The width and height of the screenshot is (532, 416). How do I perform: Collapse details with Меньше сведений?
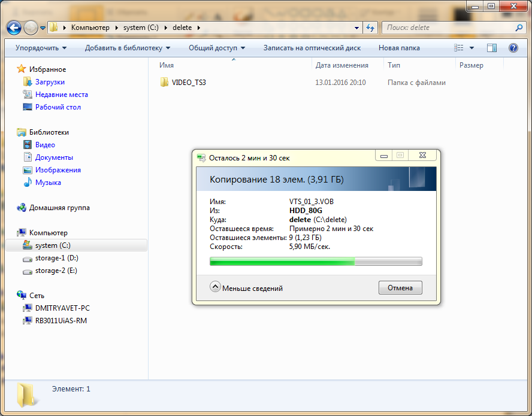[246, 288]
